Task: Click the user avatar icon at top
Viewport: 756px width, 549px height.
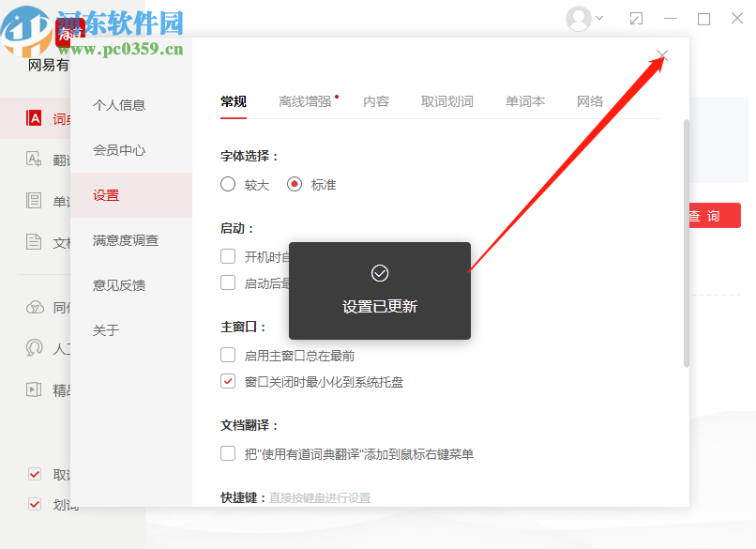Action: (575, 18)
